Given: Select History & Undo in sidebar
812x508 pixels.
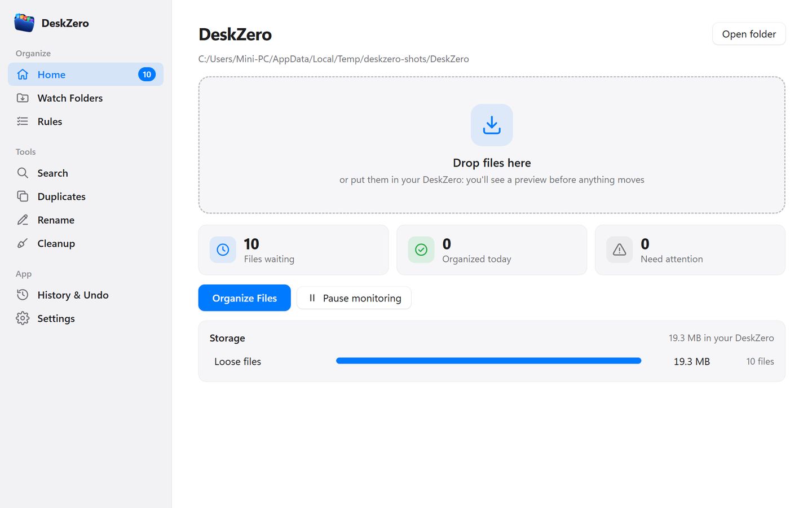Looking at the screenshot, I should point(86,295).
